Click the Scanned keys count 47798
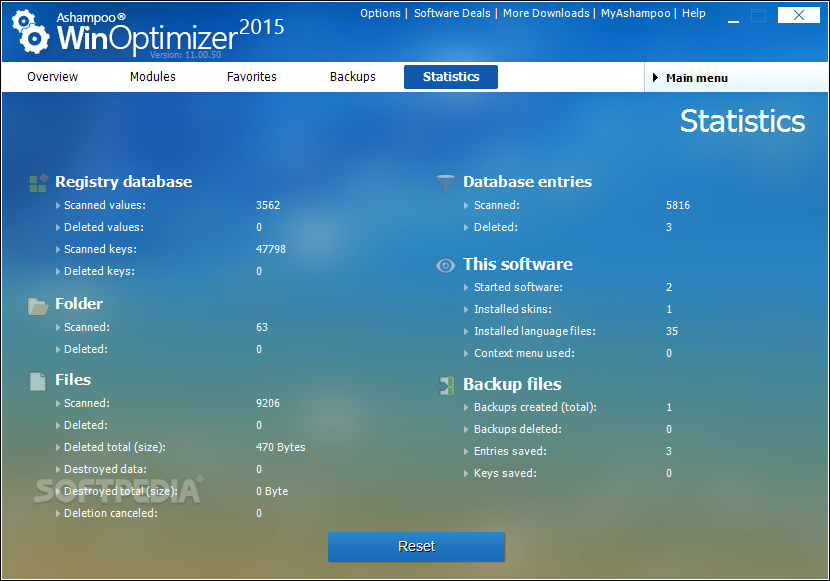Screen dimensions: 830x581 click(x=270, y=249)
